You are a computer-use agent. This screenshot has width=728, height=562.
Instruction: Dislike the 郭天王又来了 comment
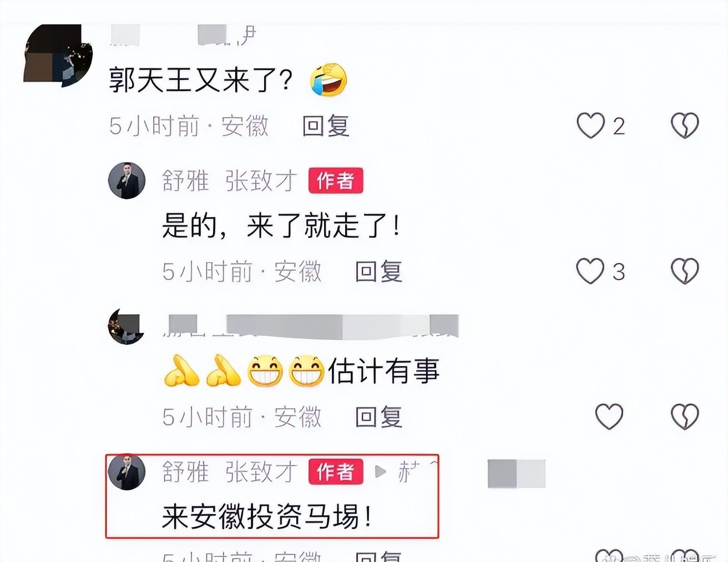tap(685, 126)
